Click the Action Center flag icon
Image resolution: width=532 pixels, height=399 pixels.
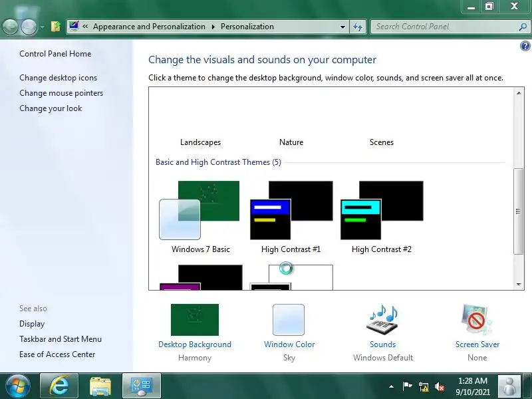tap(407, 386)
